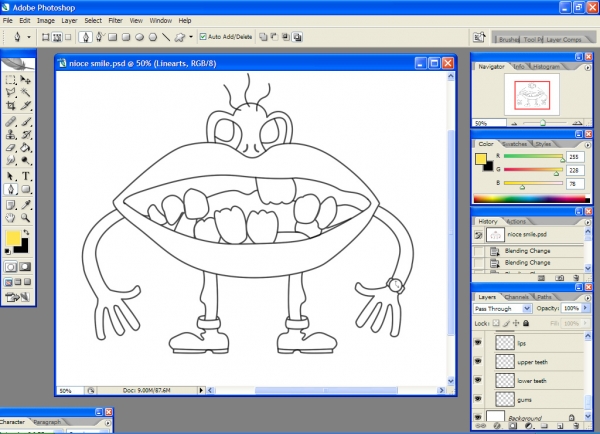Open the Color panel flyout menu
The height and width of the screenshot is (434, 600).
tap(588, 145)
